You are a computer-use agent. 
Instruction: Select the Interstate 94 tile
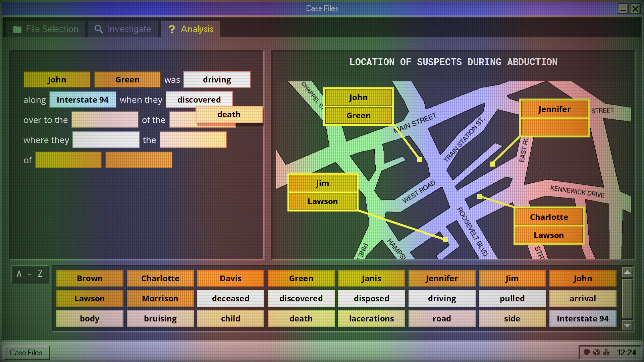pos(583,318)
